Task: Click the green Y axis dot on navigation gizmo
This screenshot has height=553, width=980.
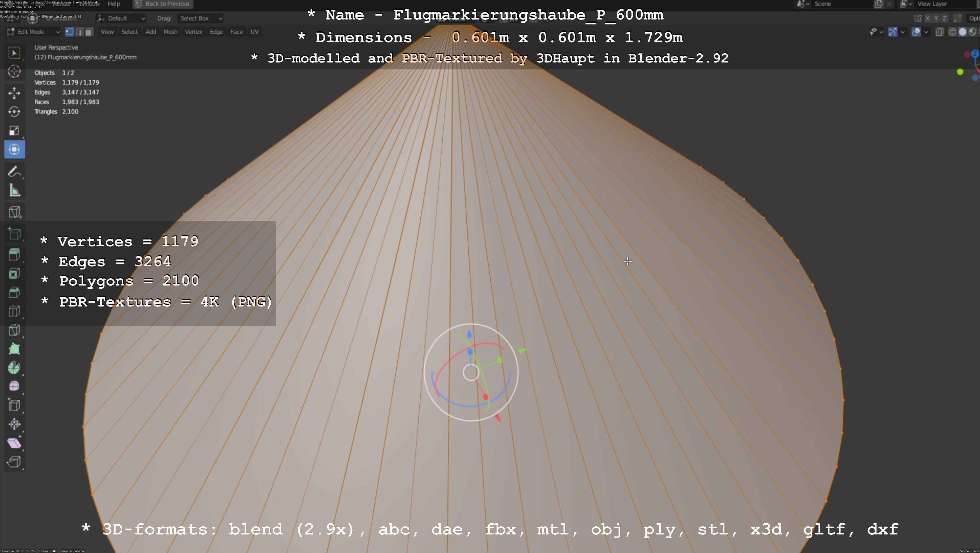Action: (x=960, y=72)
